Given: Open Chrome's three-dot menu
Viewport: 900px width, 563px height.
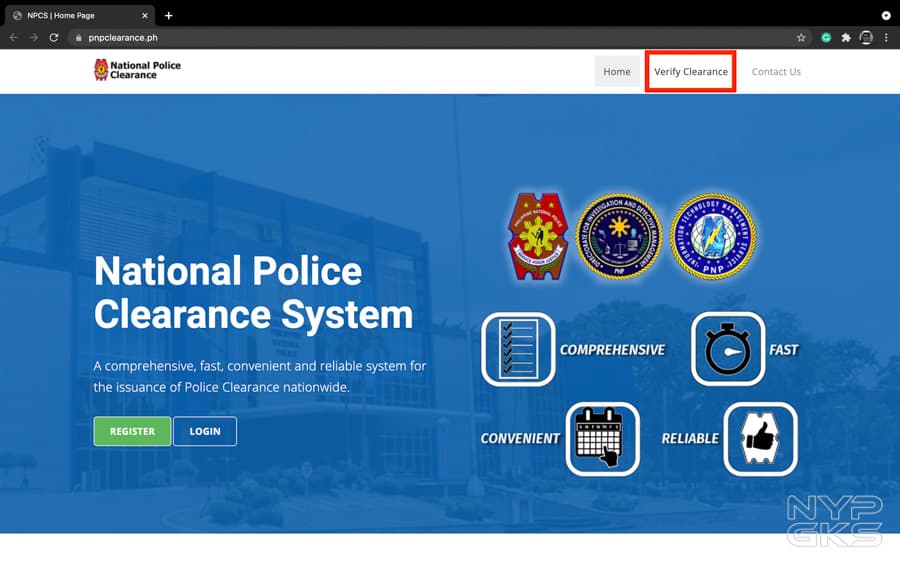Looking at the screenshot, I should 886,38.
